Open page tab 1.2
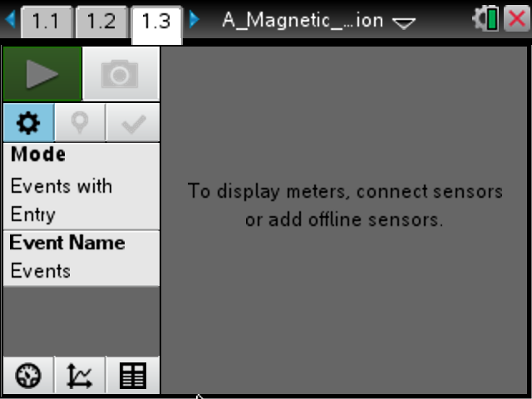Screen dimensions: 532x399 pyautogui.click(x=101, y=21)
